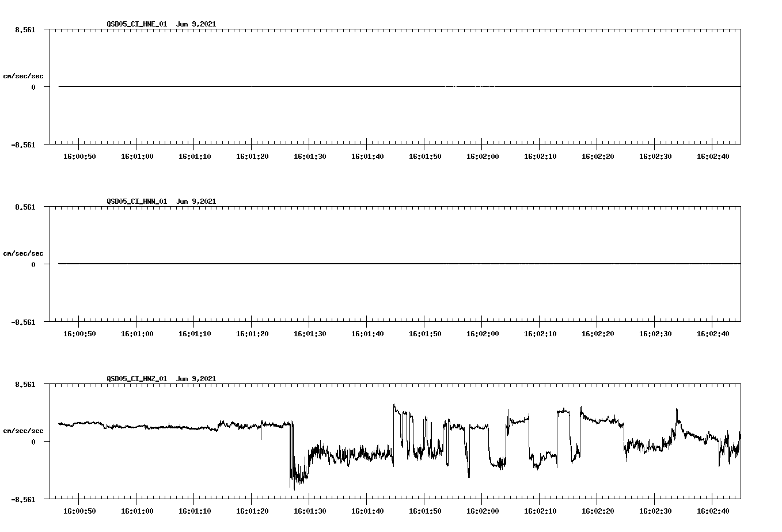Image resolution: width=782 pixels, height=532 pixels.
Task: Click the -8.561 lower limit on HNZ plot
Action: tap(23, 500)
